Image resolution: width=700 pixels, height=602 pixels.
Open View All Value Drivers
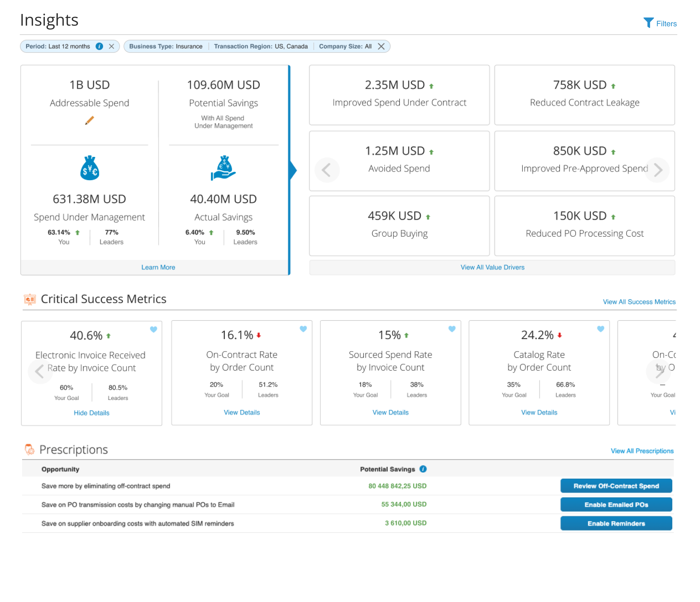point(492,267)
